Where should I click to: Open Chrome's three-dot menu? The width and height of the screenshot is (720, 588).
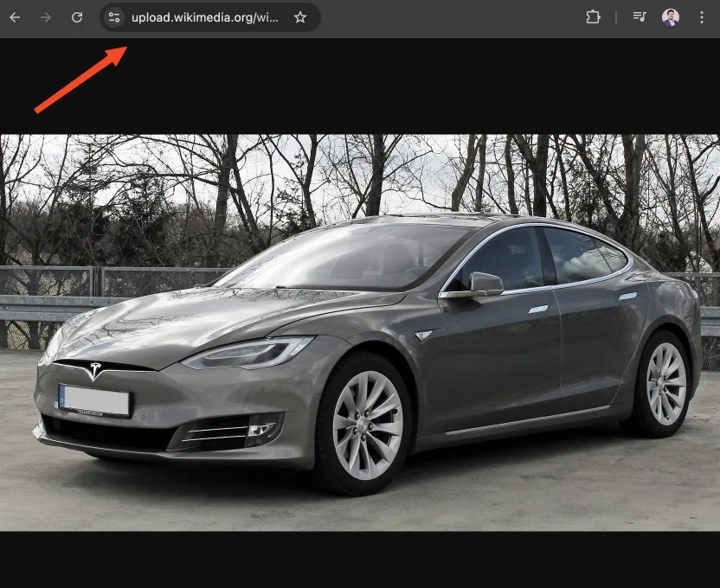[701, 17]
